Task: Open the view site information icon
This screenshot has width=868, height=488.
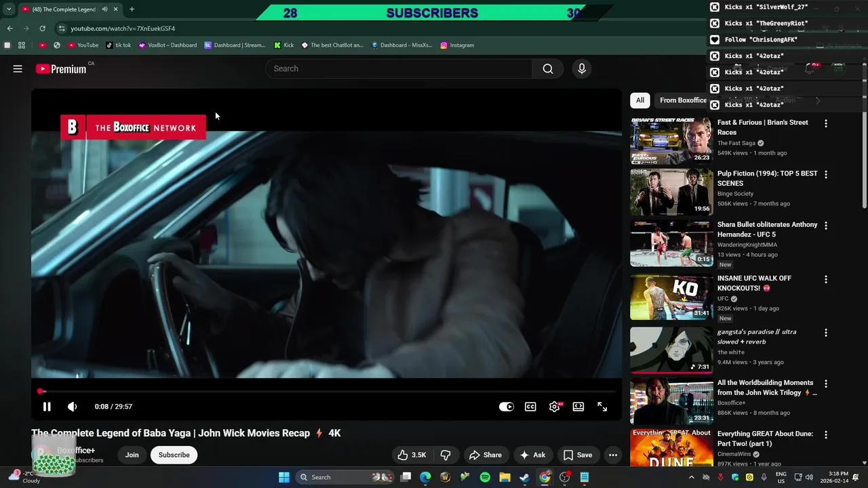Action: pos(61,28)
